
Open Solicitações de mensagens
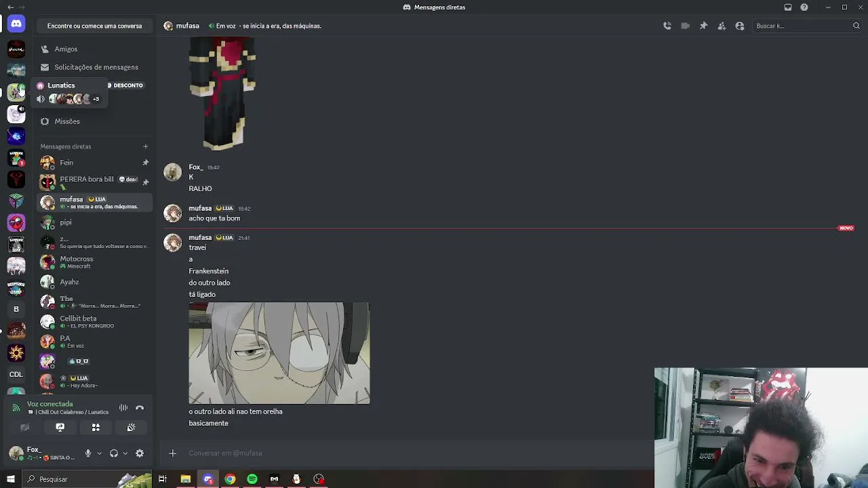94,67
